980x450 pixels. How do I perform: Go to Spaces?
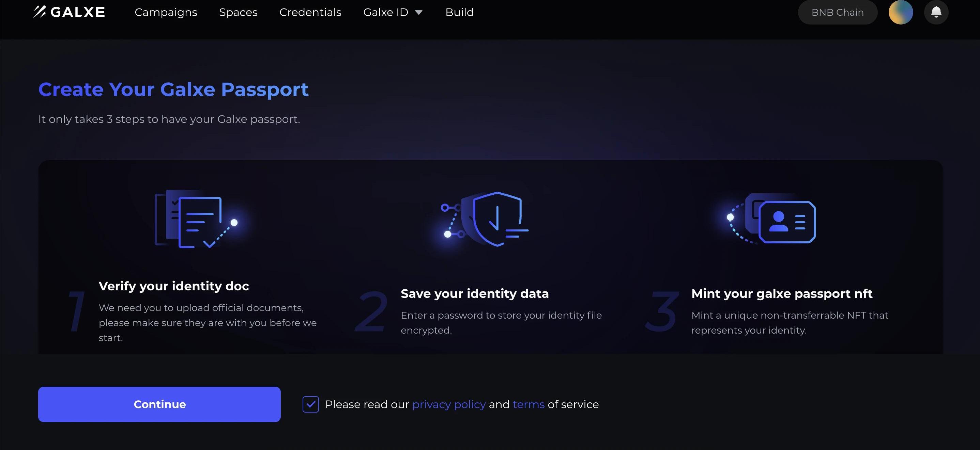click(238, 12)
